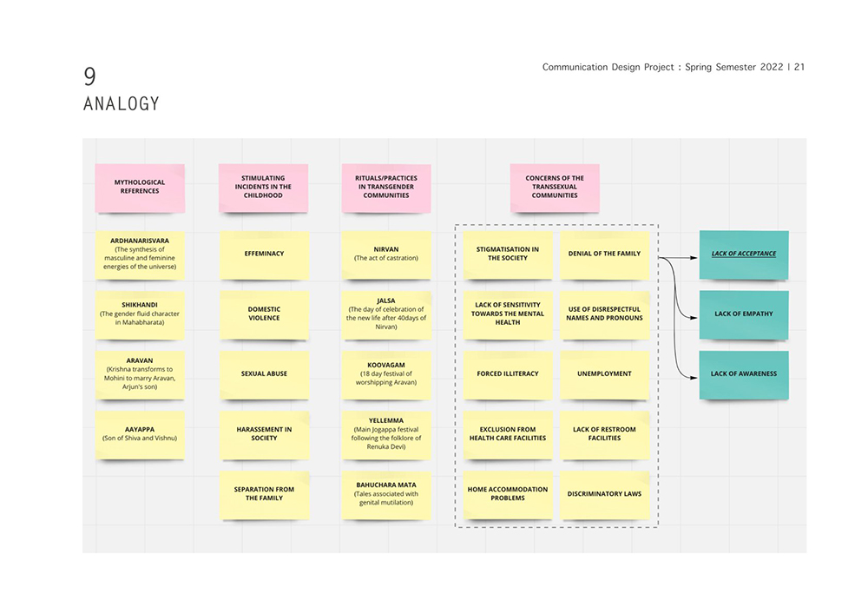Click the RITUALS/PRACTICES IN TRANSGENDER COMMUNITIES note
This screenshot has width=868, height=614.
[386, 188]
